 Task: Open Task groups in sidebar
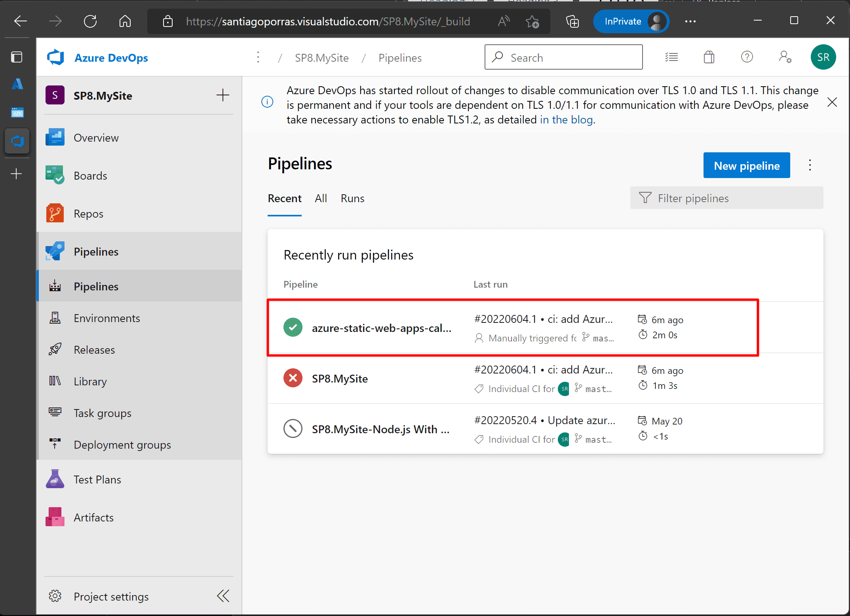click(139, 413)
